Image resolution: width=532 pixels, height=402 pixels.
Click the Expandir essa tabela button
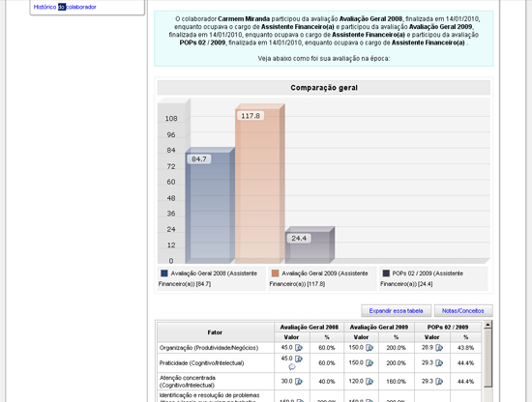[x=396, y=311]
